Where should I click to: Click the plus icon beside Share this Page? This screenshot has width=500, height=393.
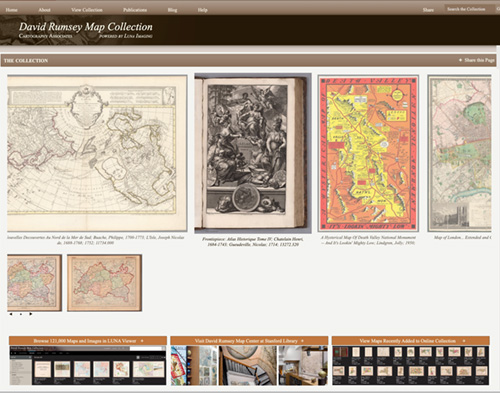coord(460,60)
